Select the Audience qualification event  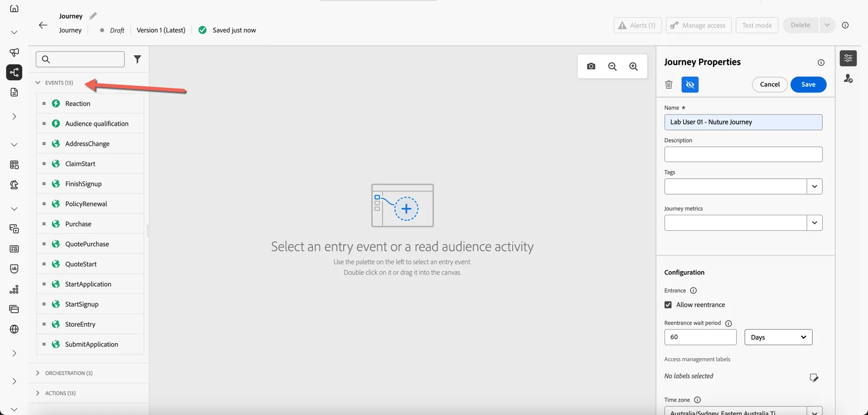[90, 123]
